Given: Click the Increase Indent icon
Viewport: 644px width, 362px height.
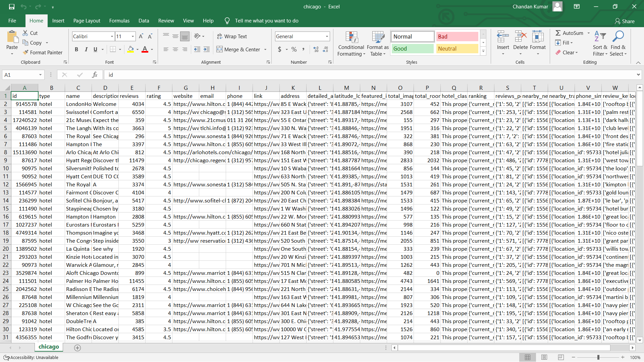Looking at the screenshot, I should [x=207, y=49].
